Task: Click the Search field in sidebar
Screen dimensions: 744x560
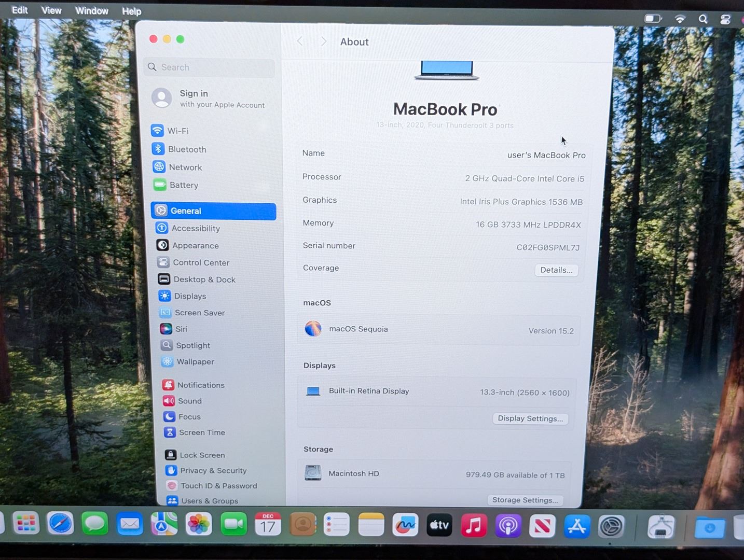Action: pos(210,67)
